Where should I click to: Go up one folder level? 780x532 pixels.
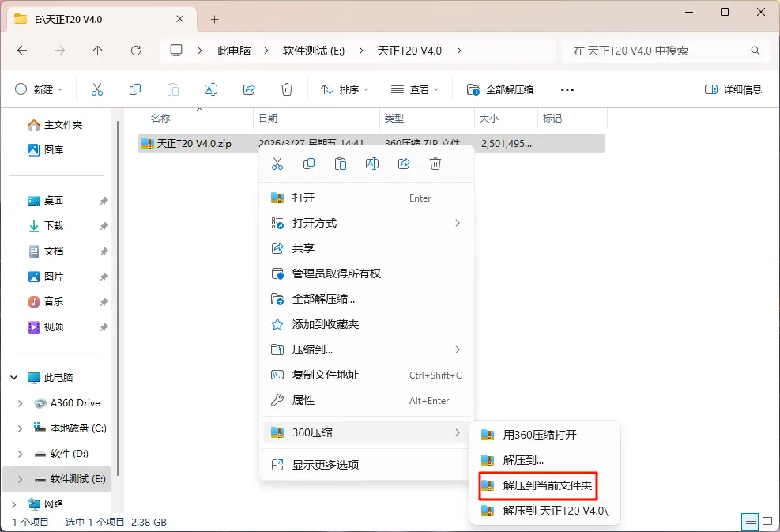tap(97, 51)
